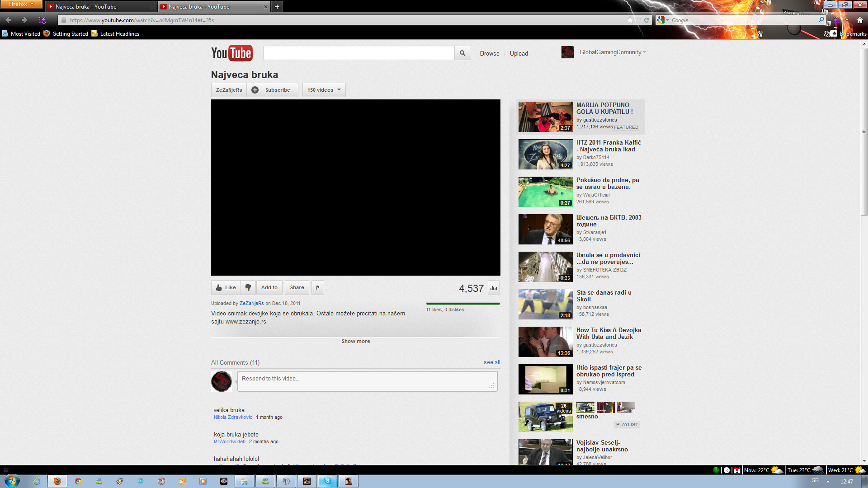This screenshot has width=868, height=488.
Task: Click see all comments link
Action: pos(492,362)
